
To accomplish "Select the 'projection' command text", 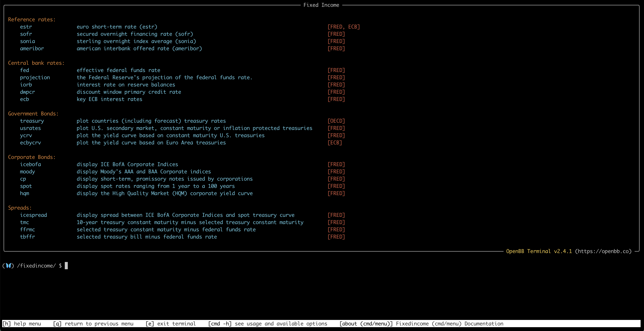I will click(x=35, y=78).
